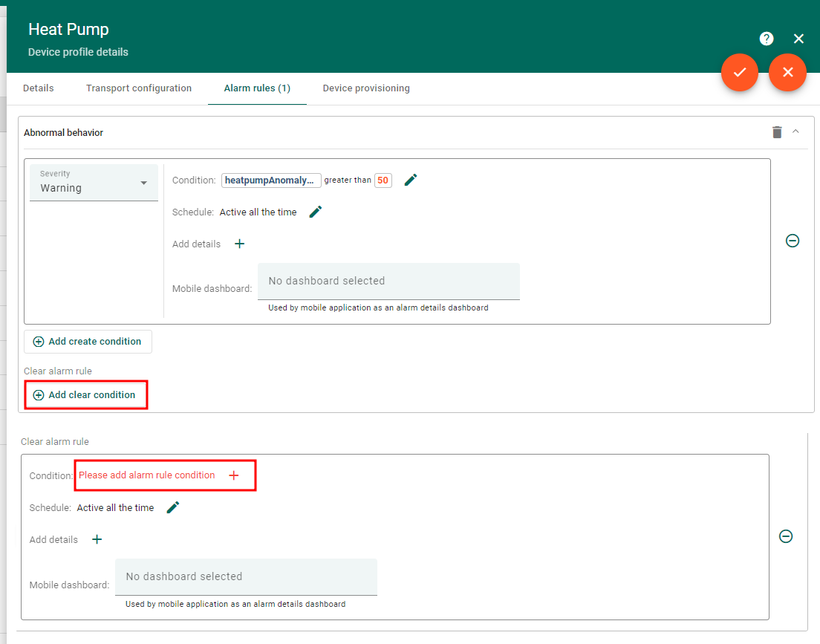The image size is (820, 644).
Task: Add a clear rule condition with red plus
Action: pos(234,475)
